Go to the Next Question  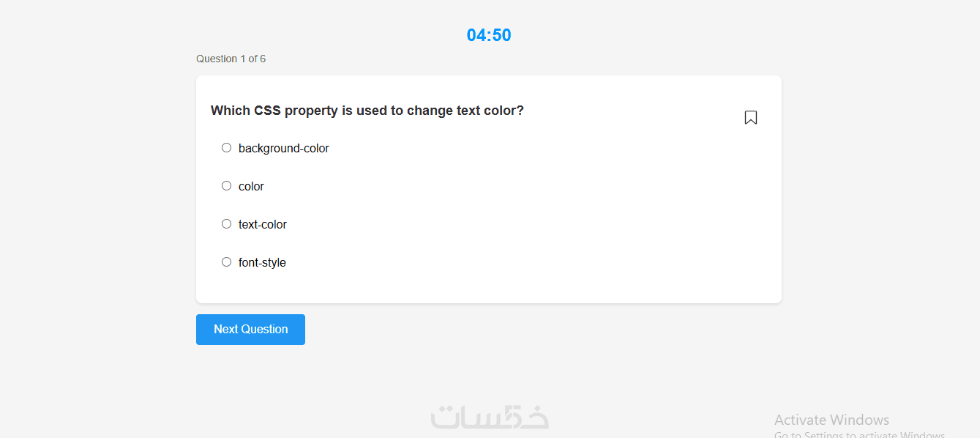(250, 330)
